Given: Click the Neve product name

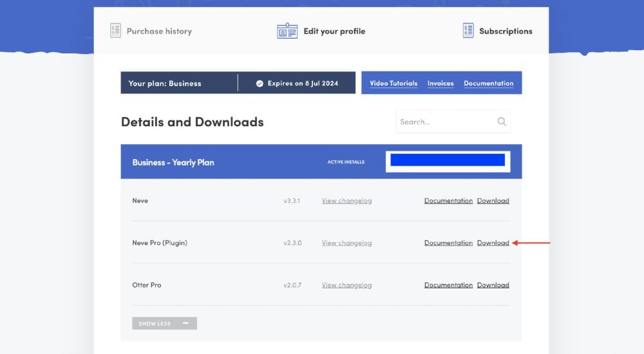Looking at the screenshot, I should 140,201.
